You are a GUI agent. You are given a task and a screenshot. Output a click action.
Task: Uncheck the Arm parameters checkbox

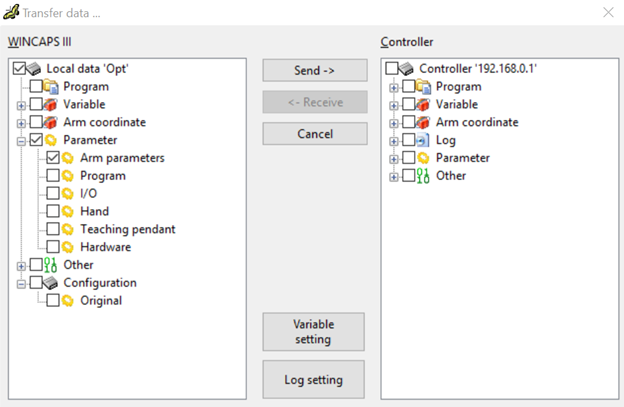[53, 158]
